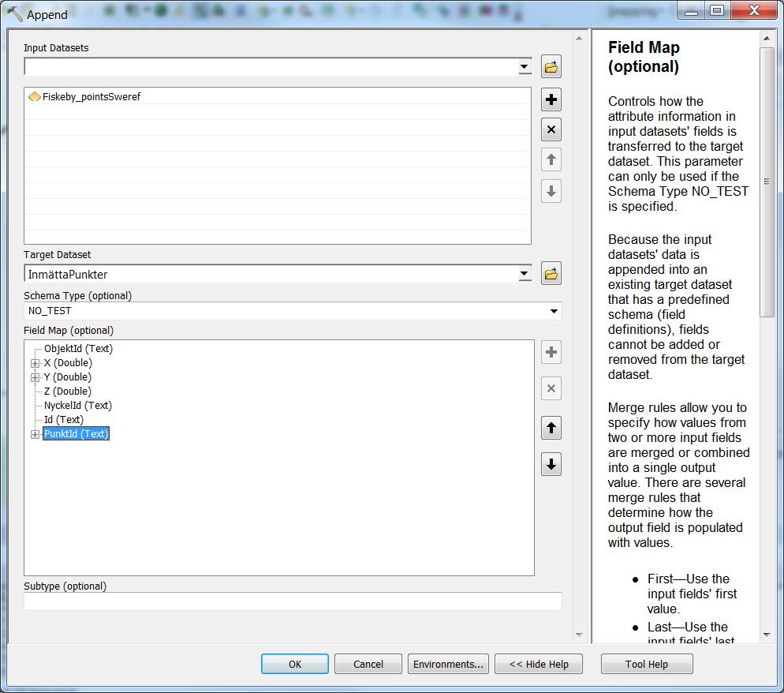Close the Append dialog
Screen dimensions: 784x693
(x=754, y=10)
